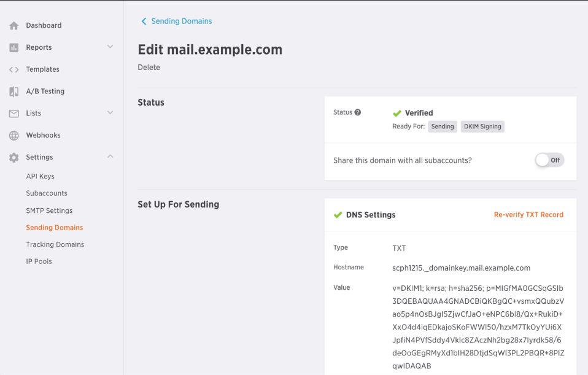The width and height of the screenshot is (588, 375).
Task: Click the Status help question mark icon
Action: [358, 112]
